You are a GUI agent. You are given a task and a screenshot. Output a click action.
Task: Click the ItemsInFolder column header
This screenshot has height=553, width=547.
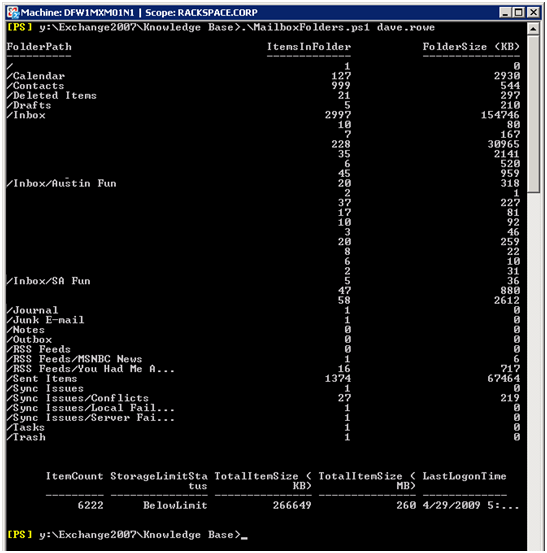[309, 47]
